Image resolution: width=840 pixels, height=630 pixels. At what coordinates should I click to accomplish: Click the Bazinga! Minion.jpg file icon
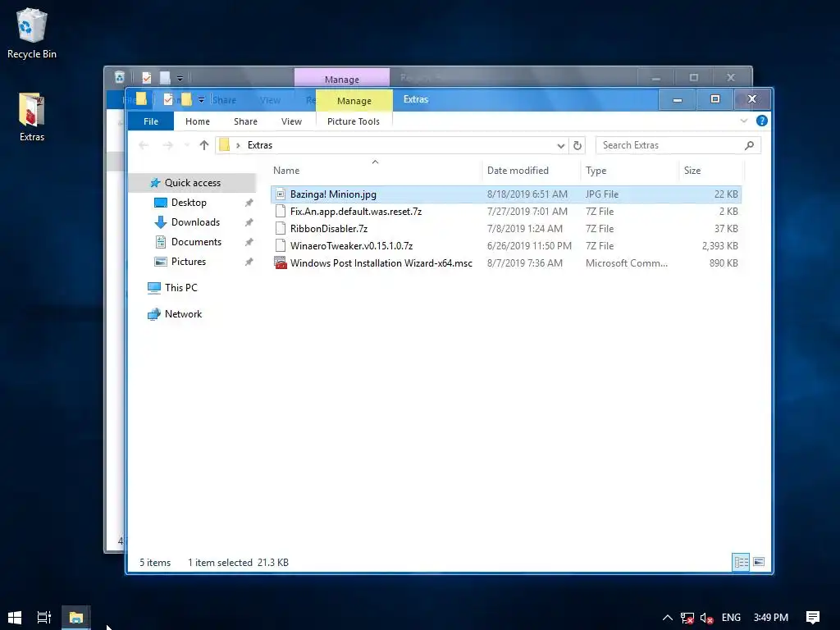point(281,194)
